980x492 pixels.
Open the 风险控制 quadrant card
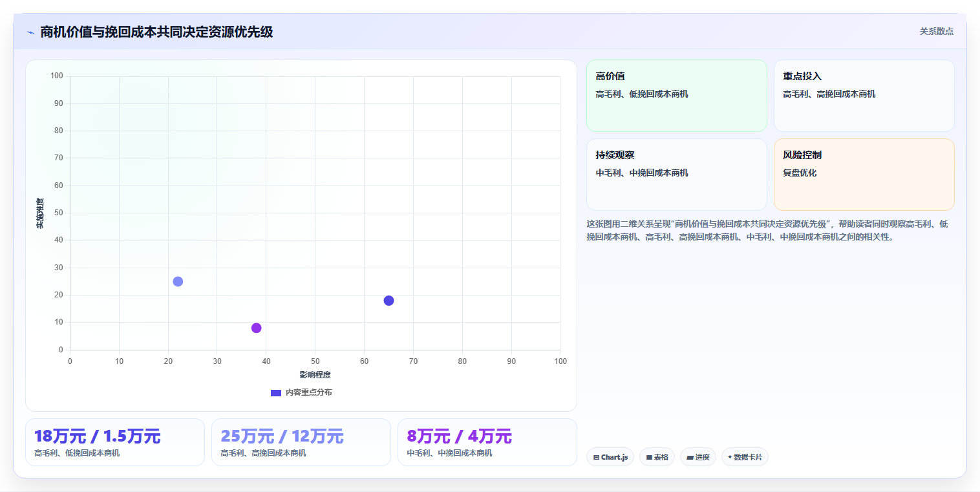point(864,175)
